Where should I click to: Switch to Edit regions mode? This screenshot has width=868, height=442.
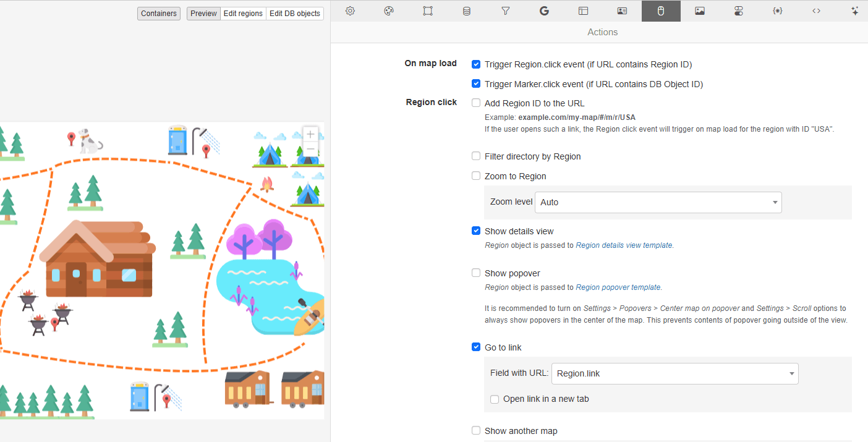pos(243,14)
